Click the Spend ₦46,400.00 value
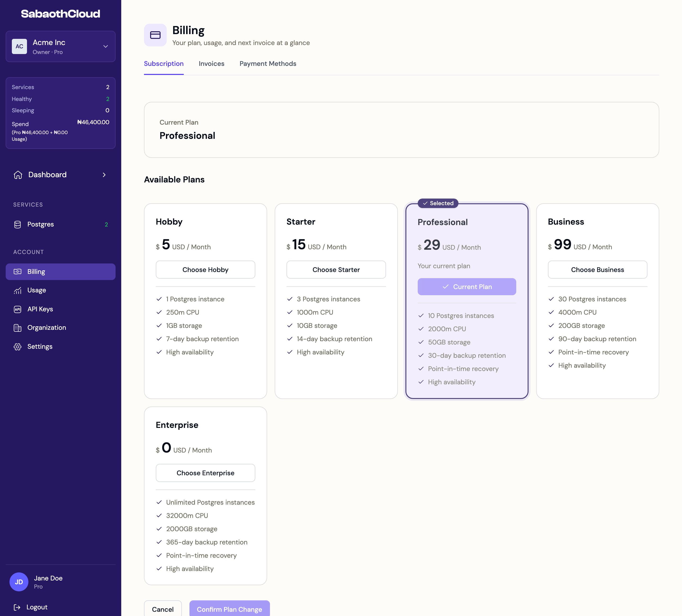682x616 pixels. pos(93,122)
